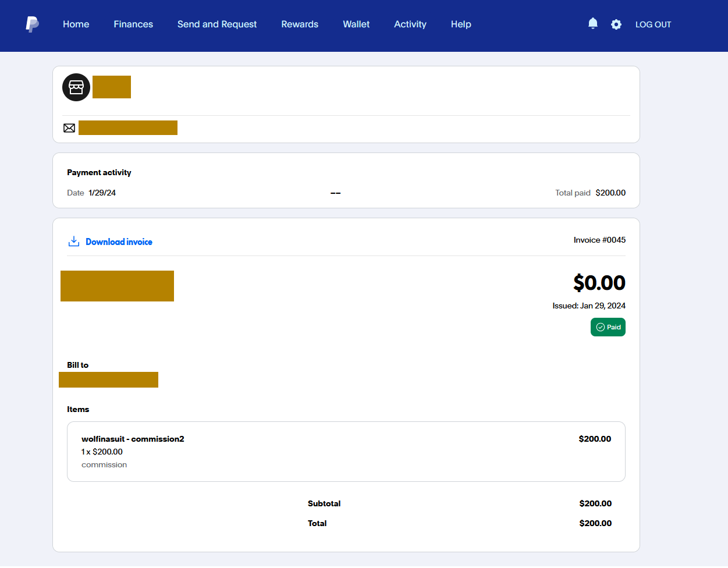Click the download arrow icon
This screenshot has width=728, height=568.
(x=74, y=242)
